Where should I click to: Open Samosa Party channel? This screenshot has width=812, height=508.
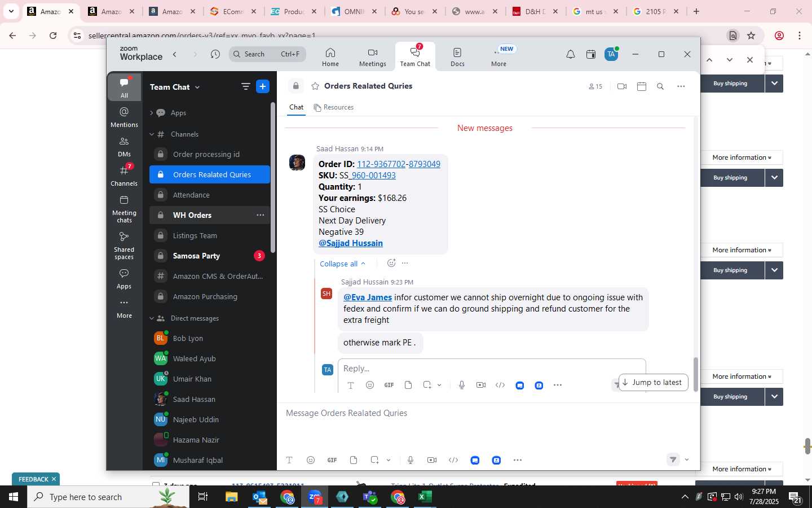[210, 256]
